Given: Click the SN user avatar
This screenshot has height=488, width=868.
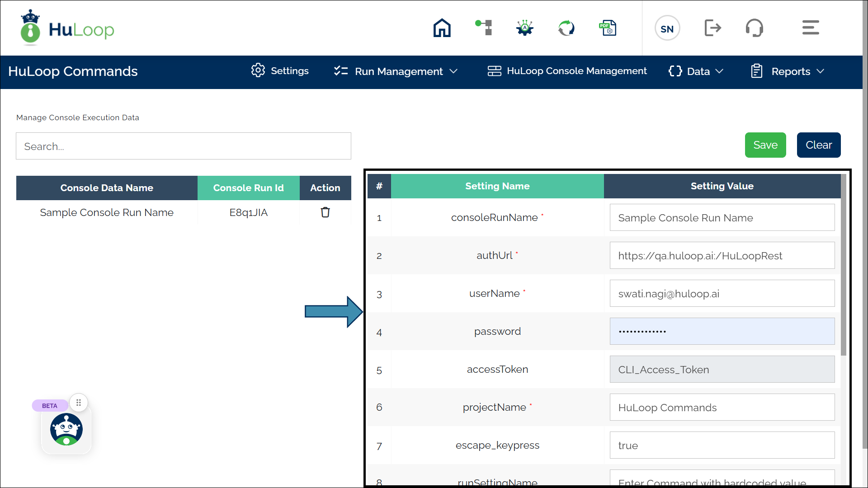Looking at the screenshot, I should tap(667, 28).
